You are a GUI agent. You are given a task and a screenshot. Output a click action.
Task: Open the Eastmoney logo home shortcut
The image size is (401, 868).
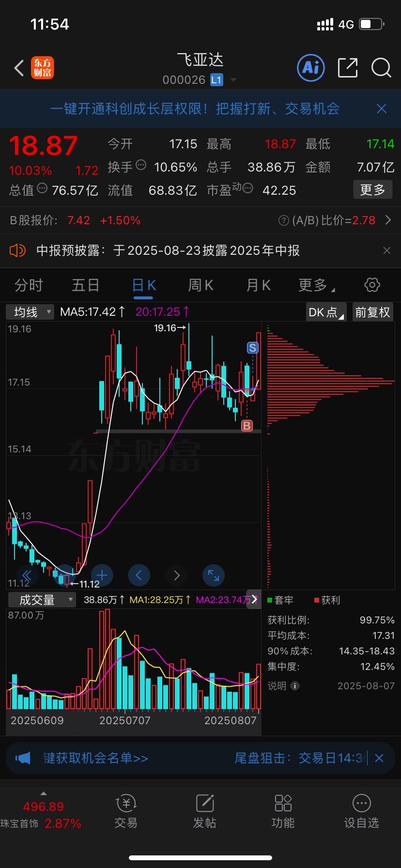pos(43,68)
